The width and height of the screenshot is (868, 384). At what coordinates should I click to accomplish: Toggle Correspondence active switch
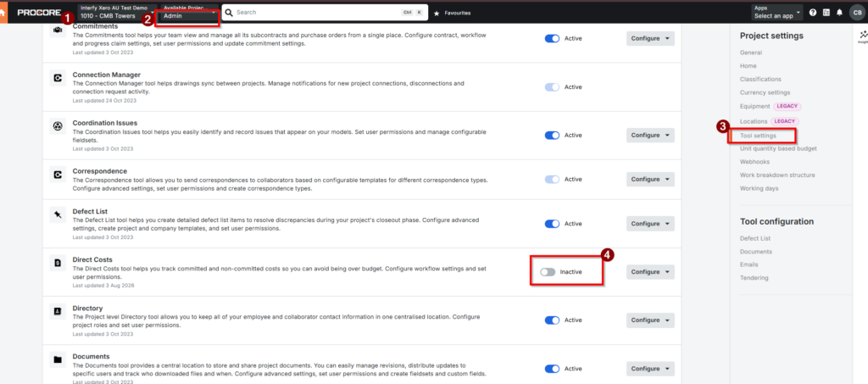point(552,179)
